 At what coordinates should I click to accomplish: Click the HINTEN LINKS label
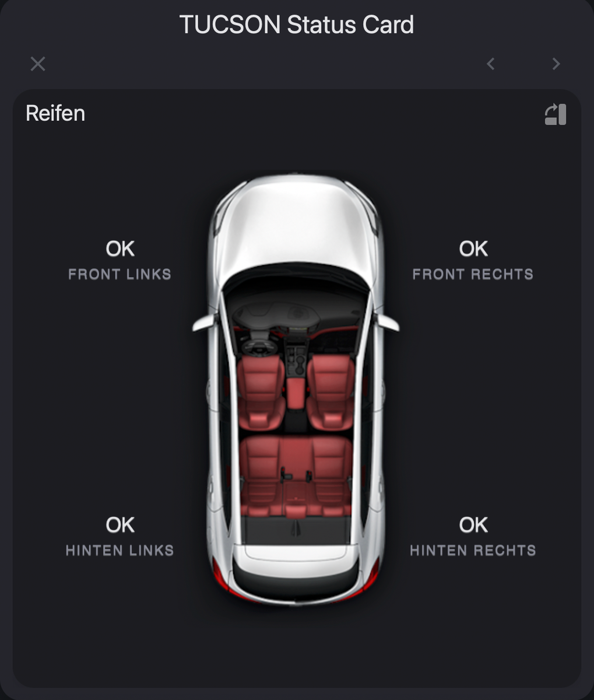coord(120,550)
